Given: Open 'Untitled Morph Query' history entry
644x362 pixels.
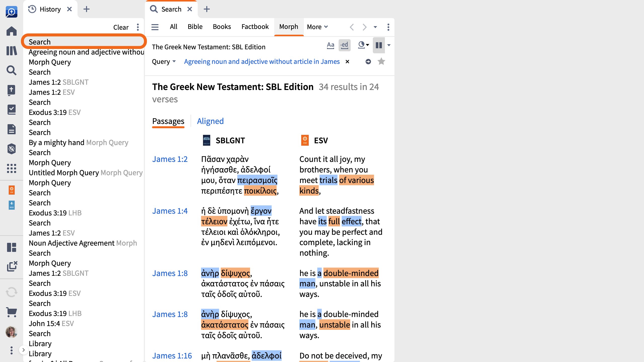Looking at the screenshot, I should pos(86,173).
